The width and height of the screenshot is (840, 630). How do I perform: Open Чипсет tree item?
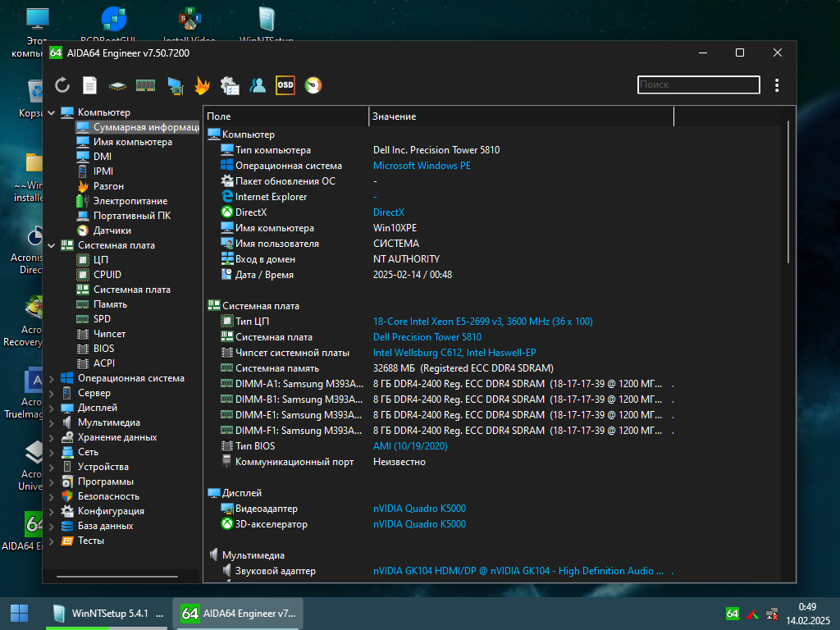click(109, 334)
